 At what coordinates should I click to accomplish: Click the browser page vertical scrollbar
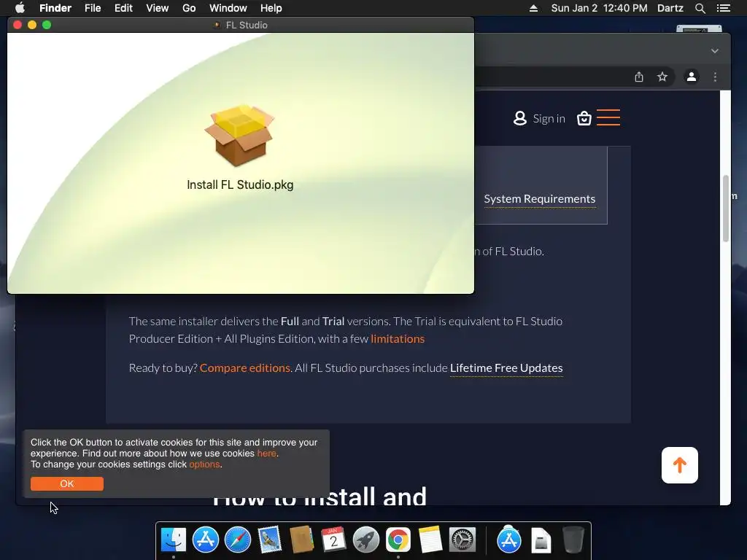(x=726, y=209)
